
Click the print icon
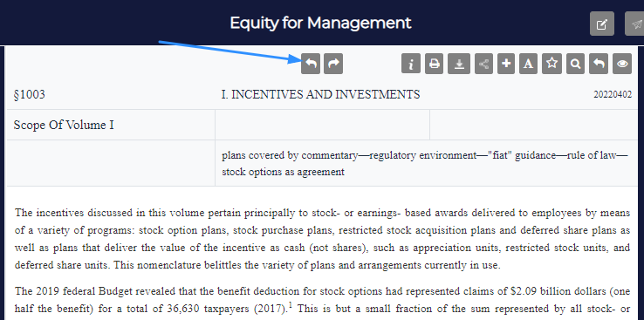tap(434, 64)
